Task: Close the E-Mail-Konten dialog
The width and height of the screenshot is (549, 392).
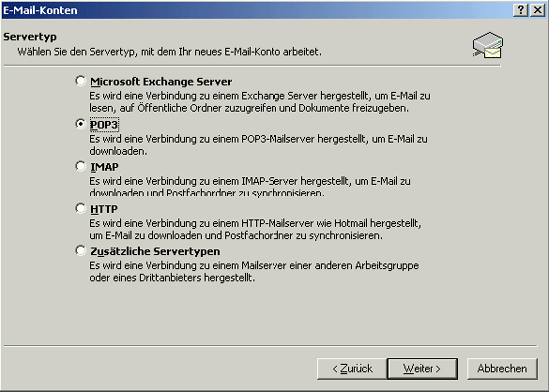Action: pos(538,10)
